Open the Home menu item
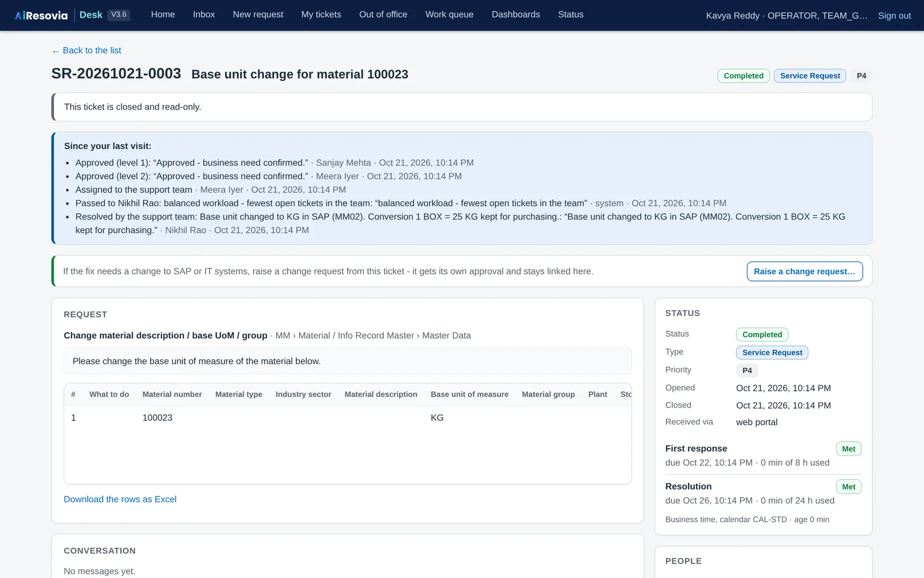 (163, 14)
